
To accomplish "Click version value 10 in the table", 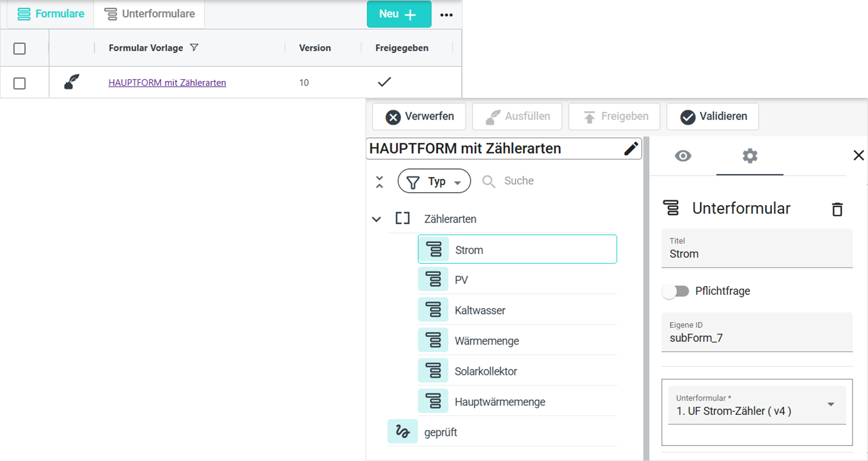I will coord(304,83).
